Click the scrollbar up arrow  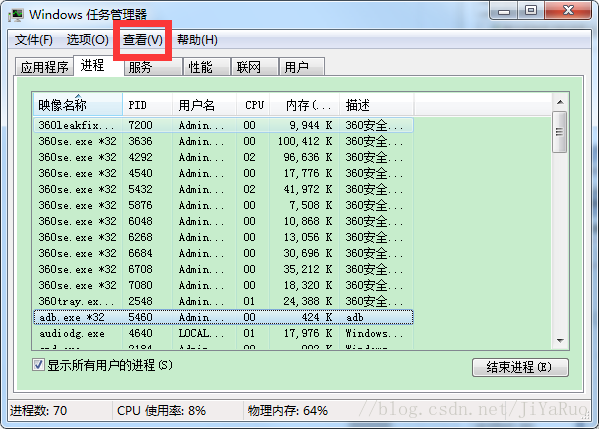click(560, 102)
